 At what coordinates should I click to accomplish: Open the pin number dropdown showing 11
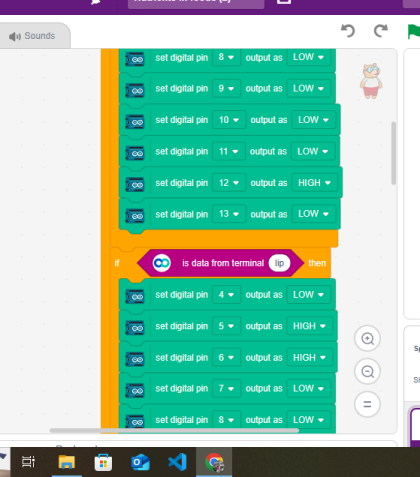coord(229,151)
